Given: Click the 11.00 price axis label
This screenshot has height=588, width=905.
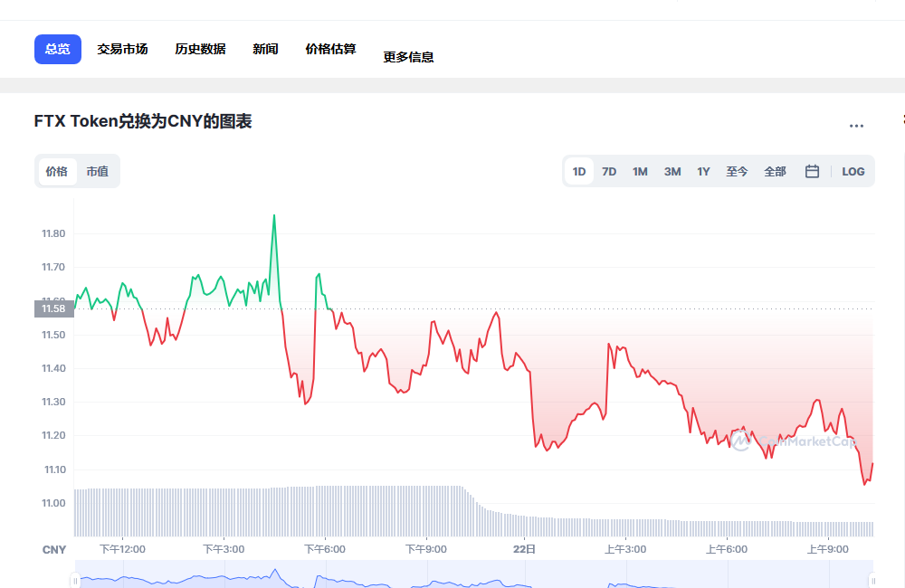Looking at the screenshot, I should point(53,503).
